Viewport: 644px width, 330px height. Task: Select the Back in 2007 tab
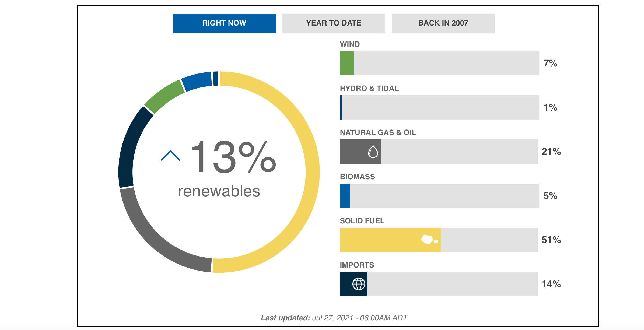coord(443,23)
